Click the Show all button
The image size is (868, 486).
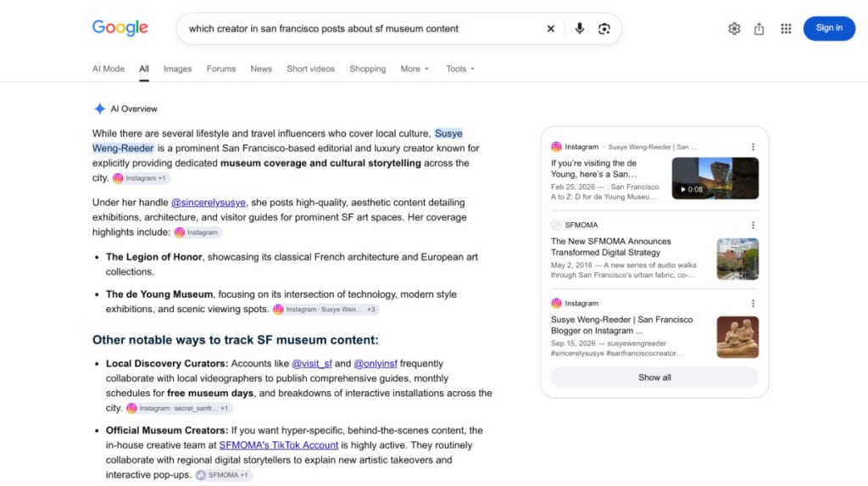point(654,377)
